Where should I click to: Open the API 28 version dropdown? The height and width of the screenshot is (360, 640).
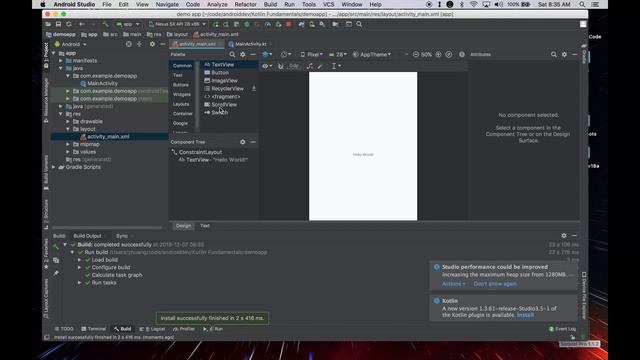pyautogui.click(x=338, y=54)
